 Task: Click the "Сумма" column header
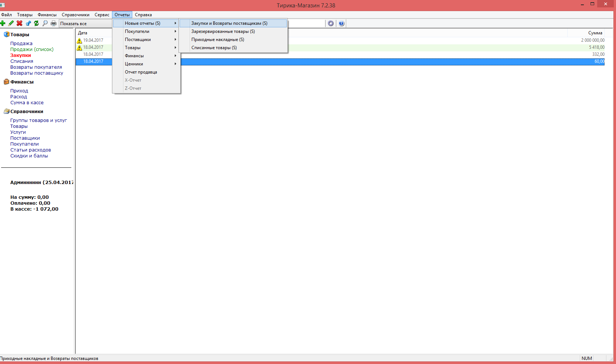click(x=595, y=33)
